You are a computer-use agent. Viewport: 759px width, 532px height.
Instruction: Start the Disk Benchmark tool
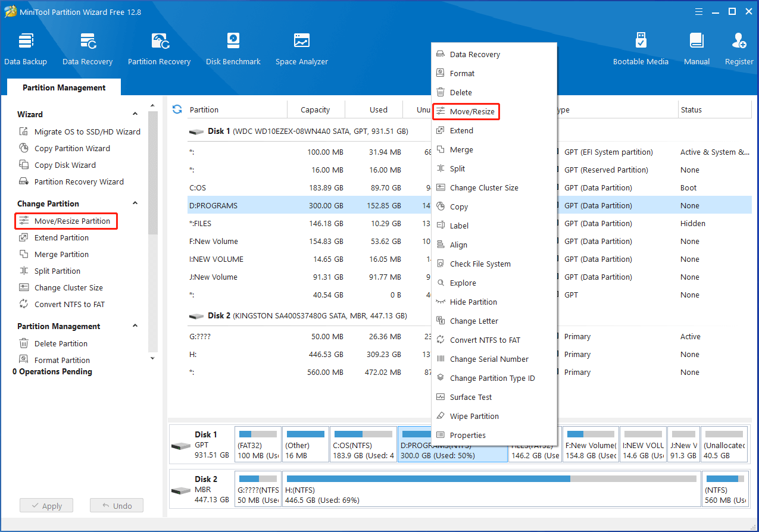click(x=233, y=49)
